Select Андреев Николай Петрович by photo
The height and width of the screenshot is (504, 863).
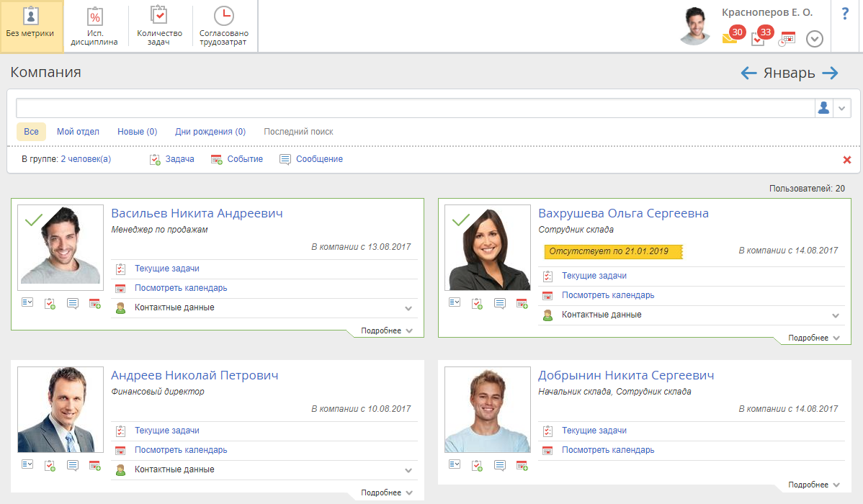[x=61, y=409]
